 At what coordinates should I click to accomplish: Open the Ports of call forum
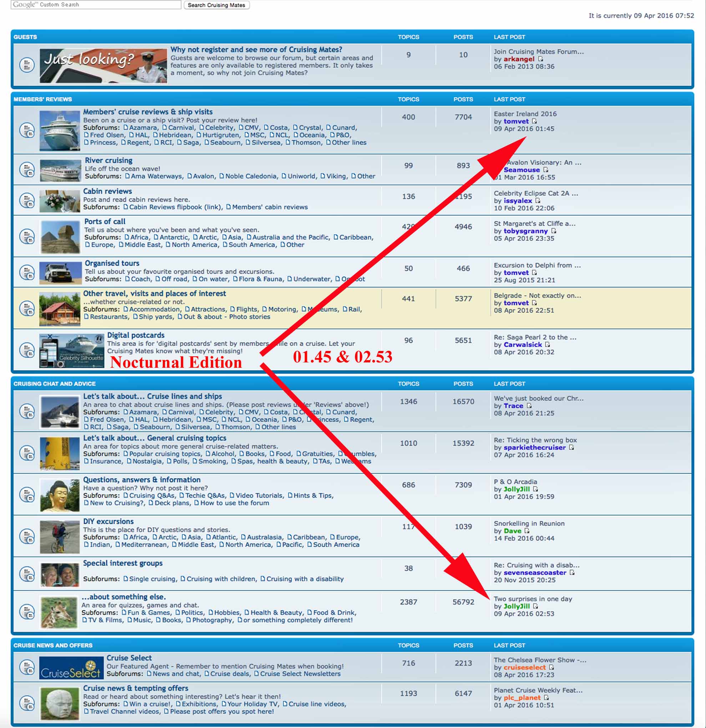pyautogui.click(x=105, y=221)
